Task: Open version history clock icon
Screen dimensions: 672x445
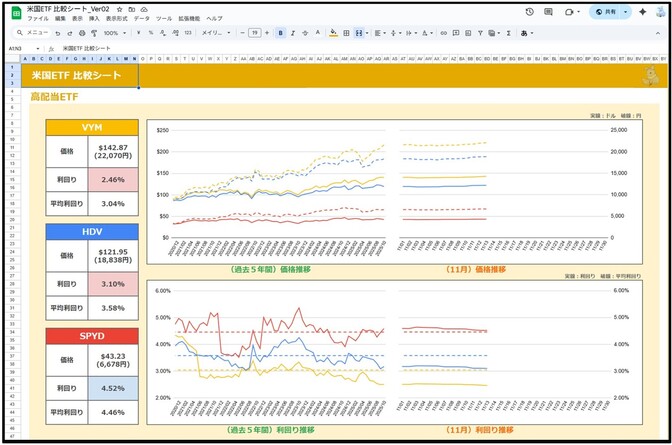Action: tap(530, 12)
